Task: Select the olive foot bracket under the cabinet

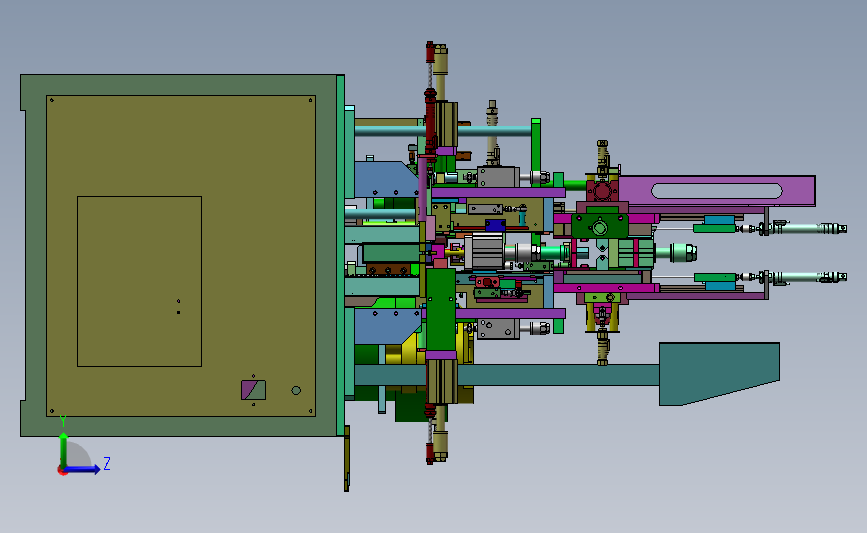Action: (x=347, y=458)
